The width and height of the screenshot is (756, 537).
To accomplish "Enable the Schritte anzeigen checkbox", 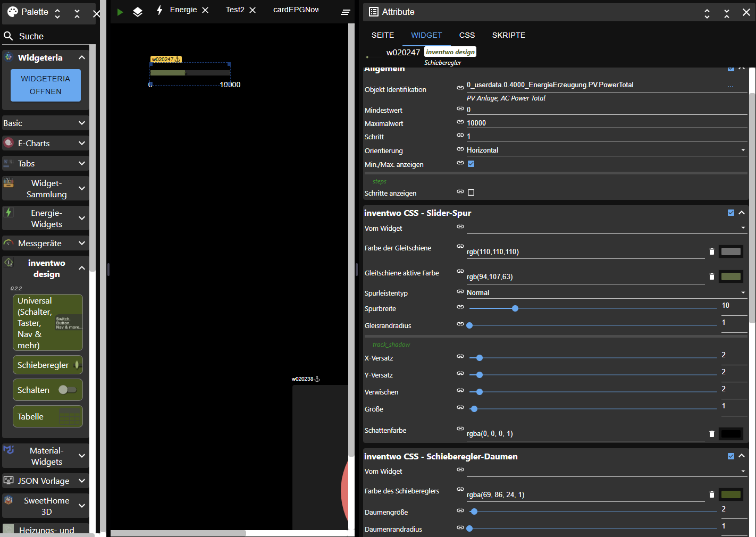I will point(471,192).
